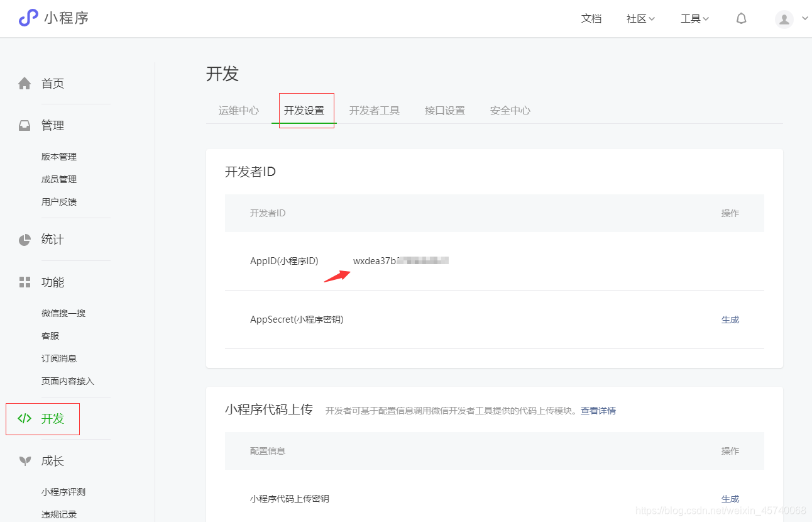812x522 pixels.
Task: Click the 配置信息 column header
Action: click(x=268, y=451)
